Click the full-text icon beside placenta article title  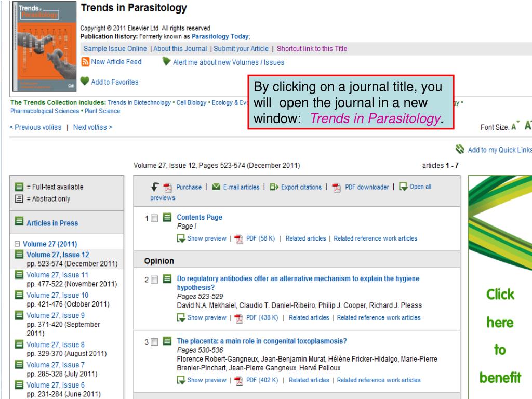[x=167, y=341]
